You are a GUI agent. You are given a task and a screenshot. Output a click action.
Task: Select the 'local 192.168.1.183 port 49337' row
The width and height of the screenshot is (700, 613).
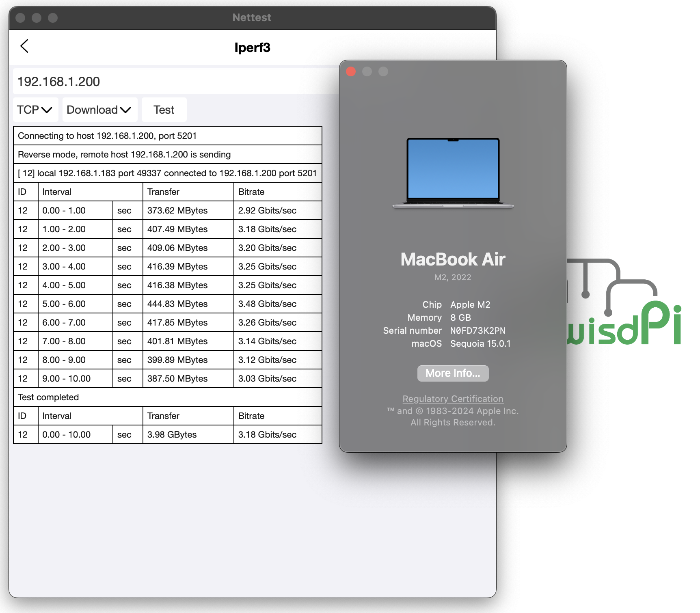168,173
